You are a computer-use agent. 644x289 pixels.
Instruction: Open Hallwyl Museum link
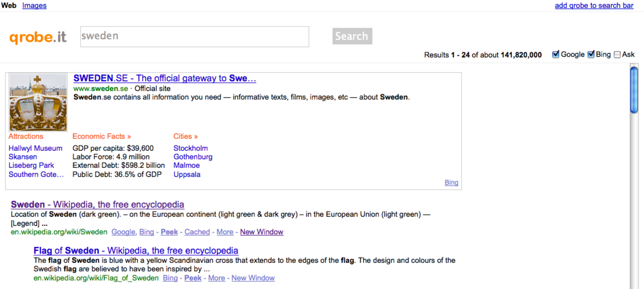[x=36, y=148]
